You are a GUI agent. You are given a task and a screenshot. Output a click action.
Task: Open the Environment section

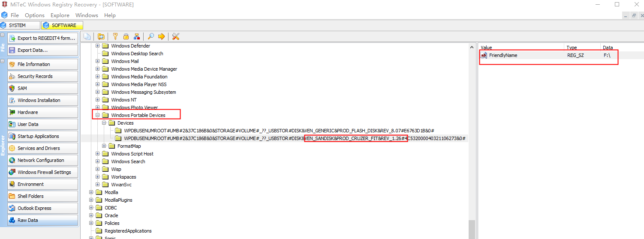click(x=42, y=184)
